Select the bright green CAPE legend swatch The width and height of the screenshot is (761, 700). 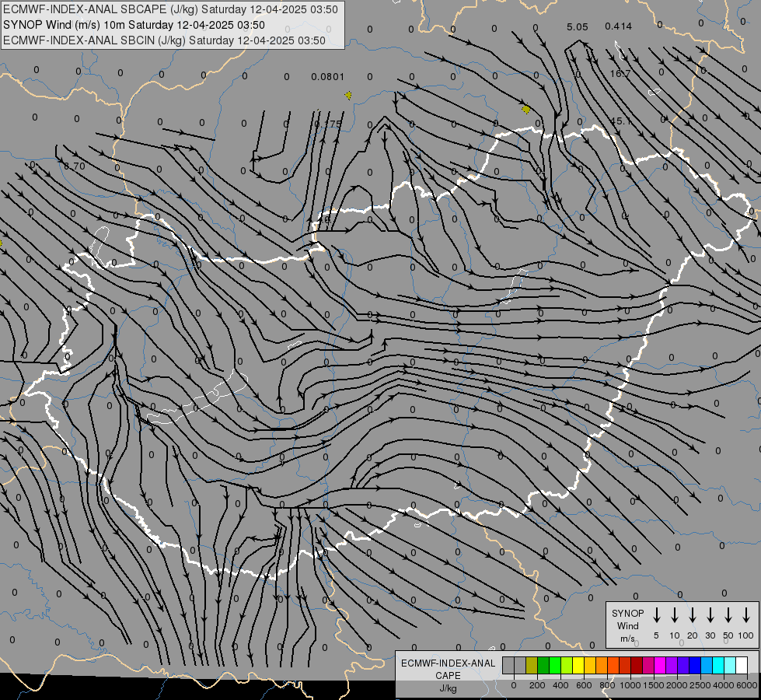(x=555, y=665)
